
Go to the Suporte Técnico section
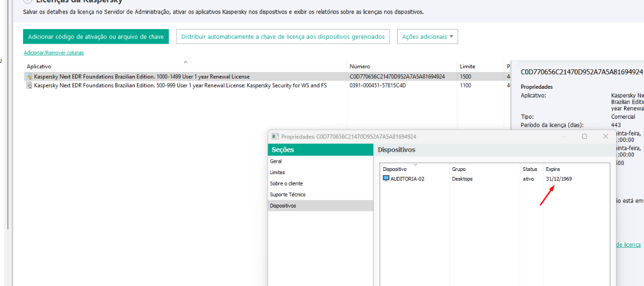tap(288, 195)
